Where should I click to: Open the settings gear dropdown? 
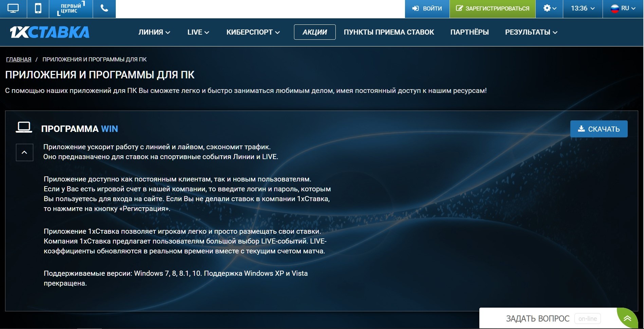click(550, 8)
